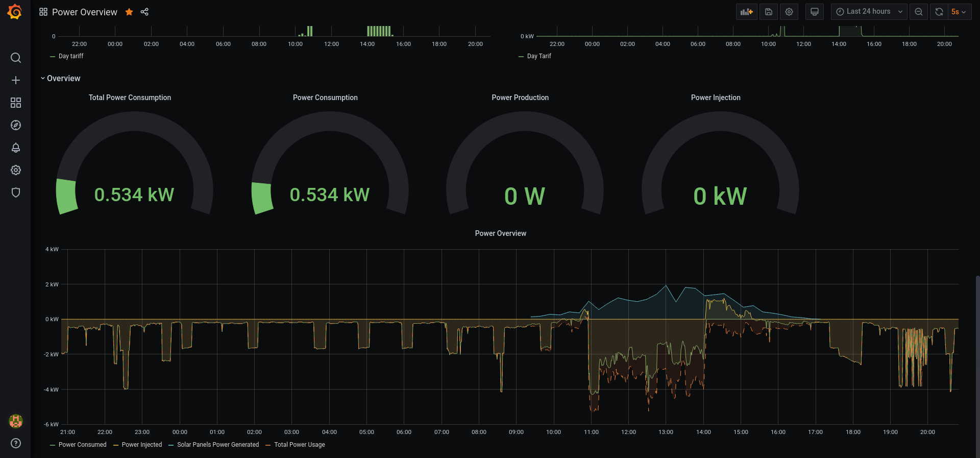This screenshot has height=458, width=980.
Task: Share the dashboard via share icon
Action: coord(144,12)
